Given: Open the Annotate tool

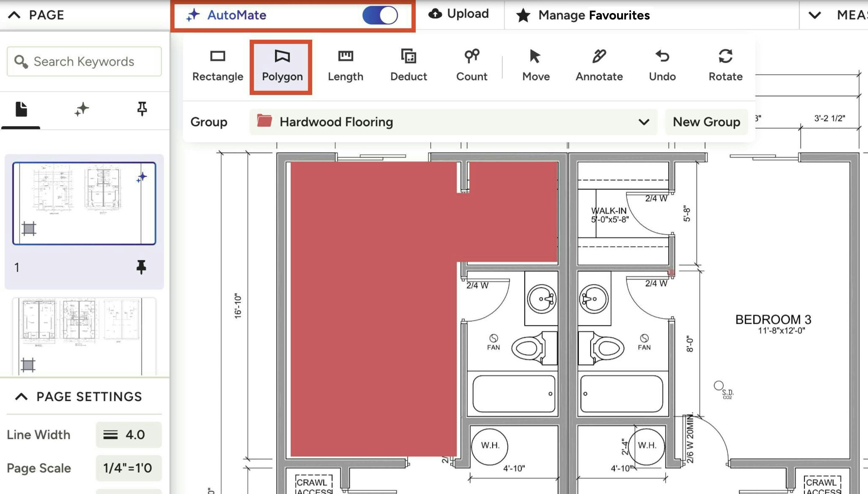Looking at the screenshot, I should point(599,66).
